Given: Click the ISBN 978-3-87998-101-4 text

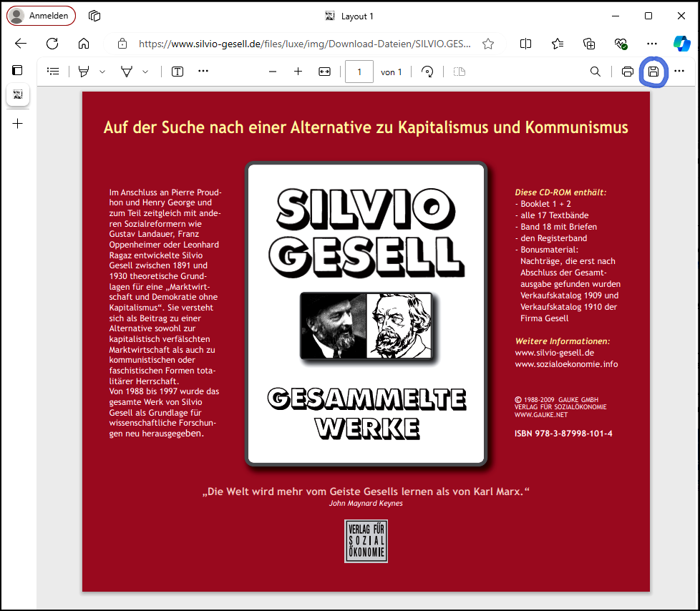Looking at the screenshot, I should pyautogui.click(x=563, y=434).
